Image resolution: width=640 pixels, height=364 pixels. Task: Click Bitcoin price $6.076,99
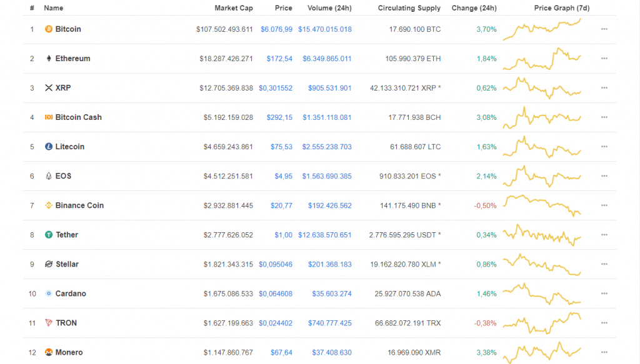[276, 29]
